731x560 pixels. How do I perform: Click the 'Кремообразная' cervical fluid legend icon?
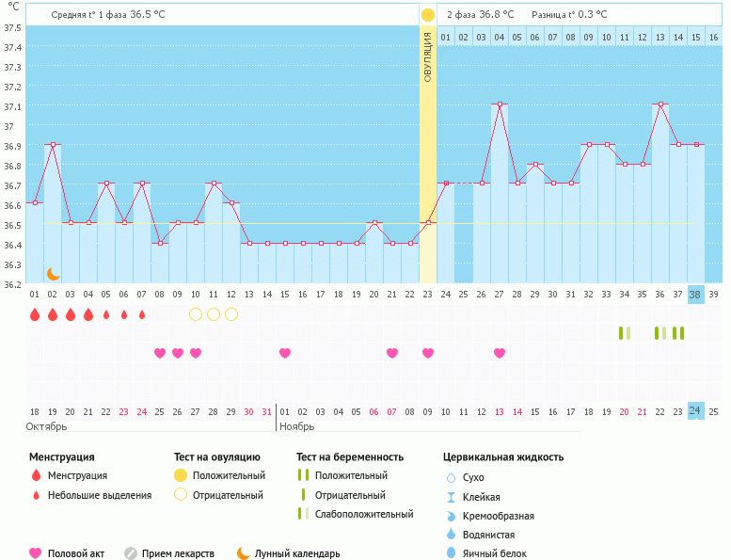pyautogui.click(x=451, y=516)
